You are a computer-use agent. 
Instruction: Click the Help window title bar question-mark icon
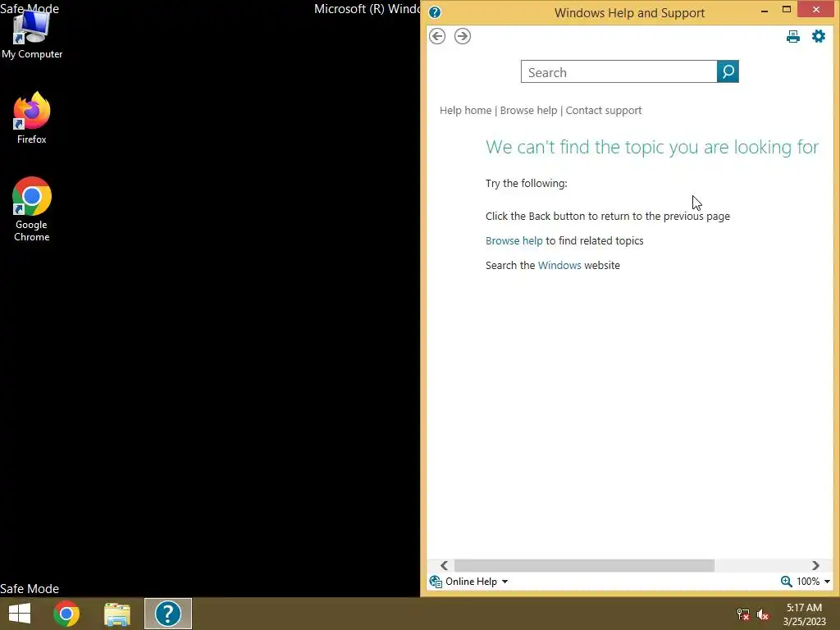[x=435, y=12]
